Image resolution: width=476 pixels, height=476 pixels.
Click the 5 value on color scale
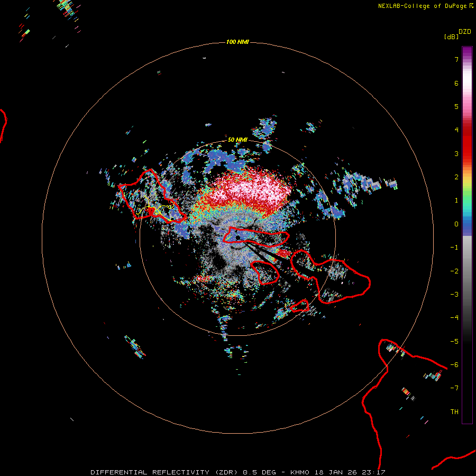click(x=456, y=106)
